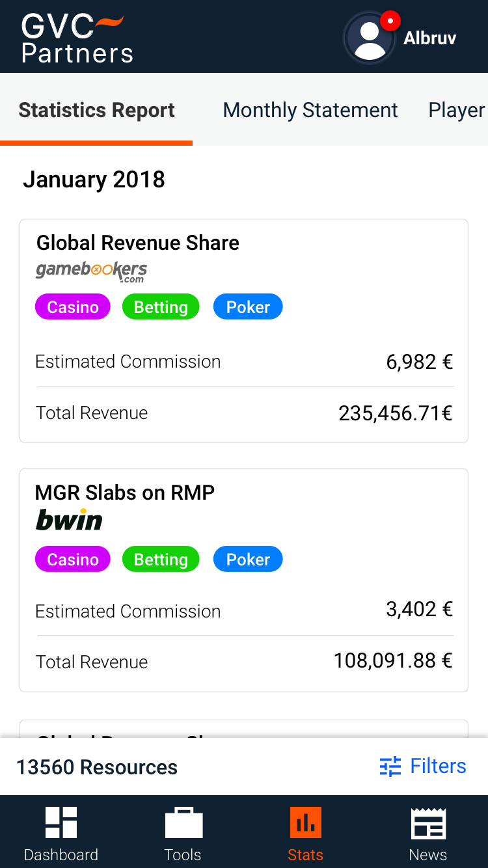The height and width of the screenshot is (868, 488).
Task: Tap Poker tag in MGR Slabs card
Action: coord(248,560)
